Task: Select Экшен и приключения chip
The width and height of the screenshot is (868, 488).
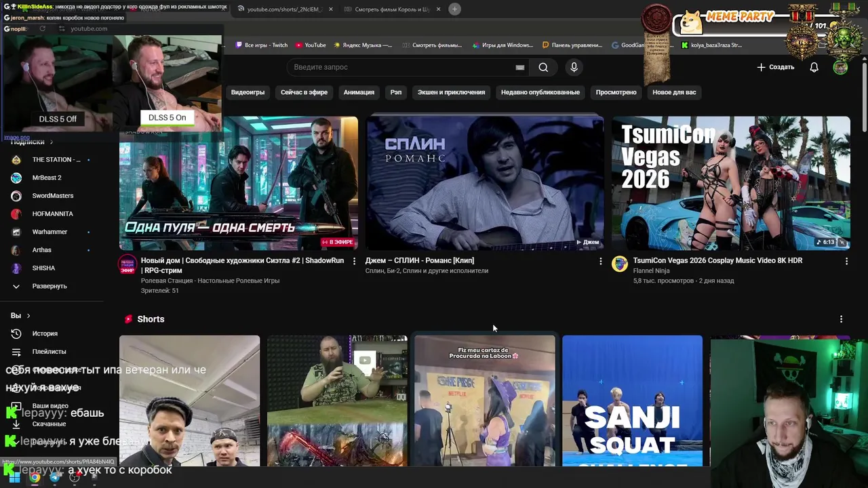Action: click(451, 92)
